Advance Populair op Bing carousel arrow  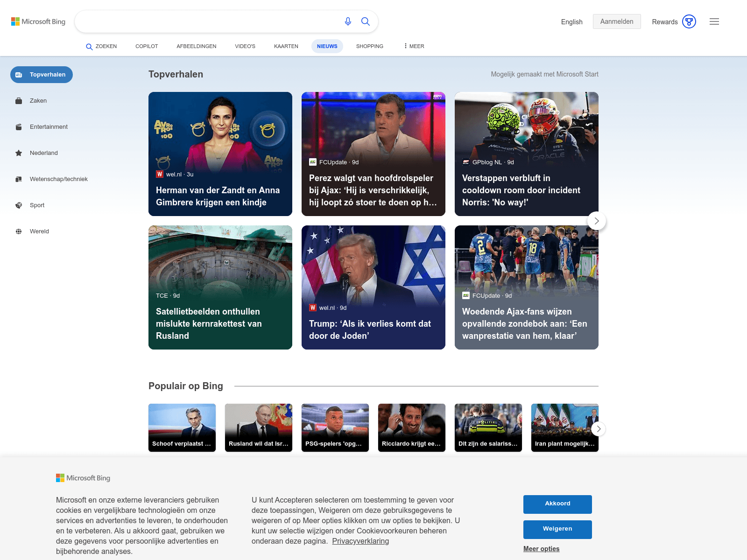pyautogui.click(x=599, y=429)
